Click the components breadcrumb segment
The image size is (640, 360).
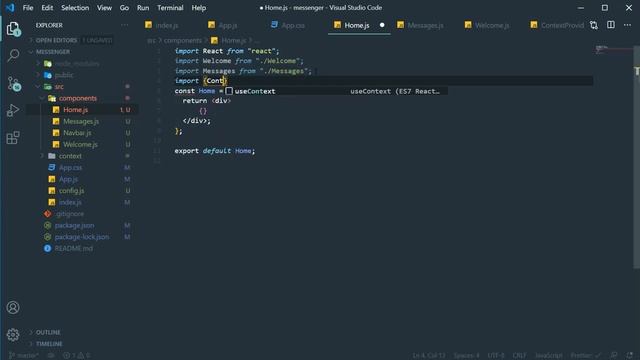click(182, 40)
